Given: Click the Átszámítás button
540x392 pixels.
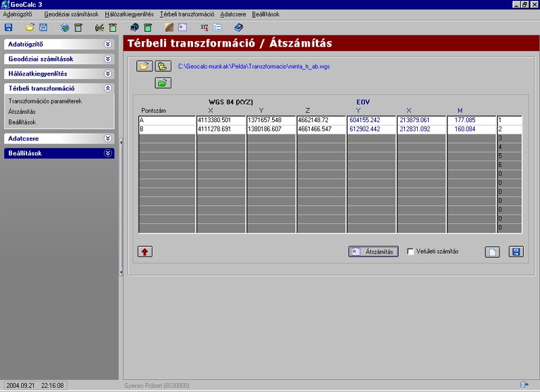Looking at the screenshot, I should pyautogui.click(x=373, y=252).
